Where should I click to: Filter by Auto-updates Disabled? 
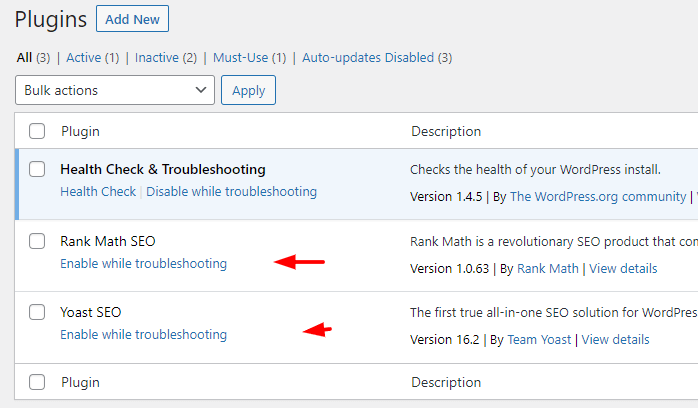point(368,57)
